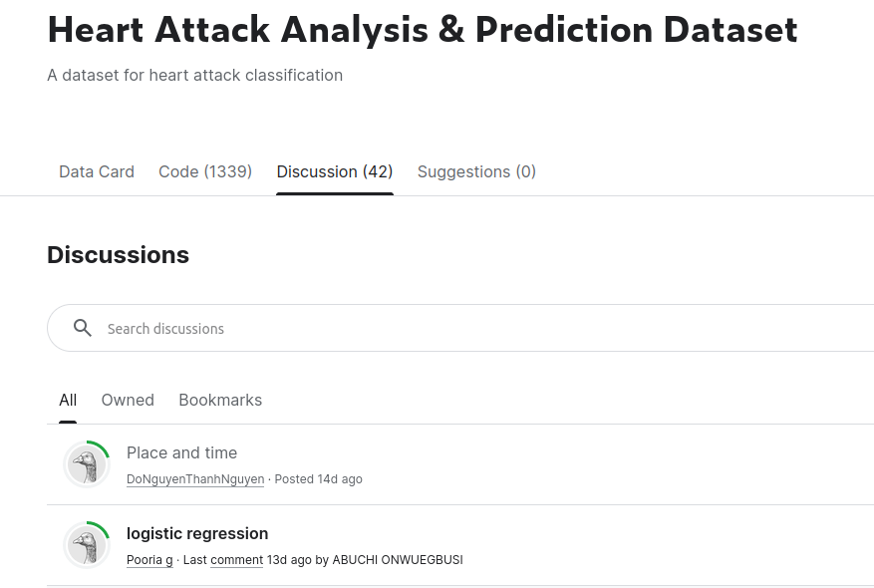Open the "logistic regression" discussion

coord(197,533)
